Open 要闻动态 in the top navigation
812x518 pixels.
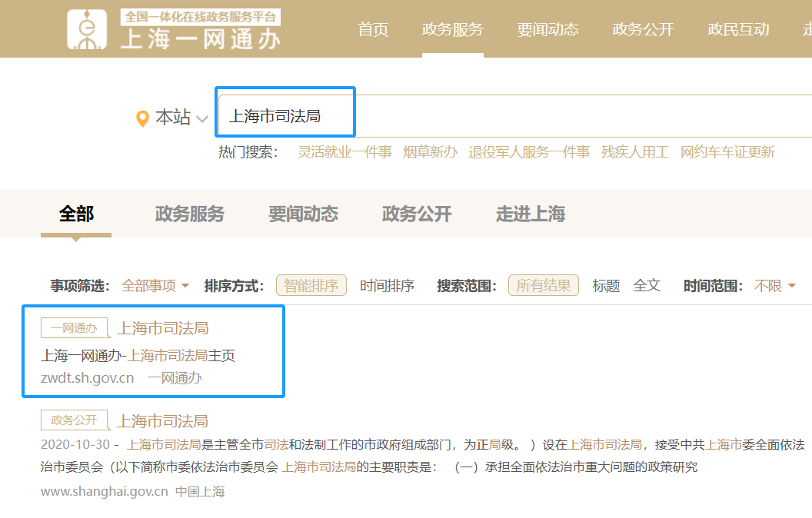click(x=547, y=30)
